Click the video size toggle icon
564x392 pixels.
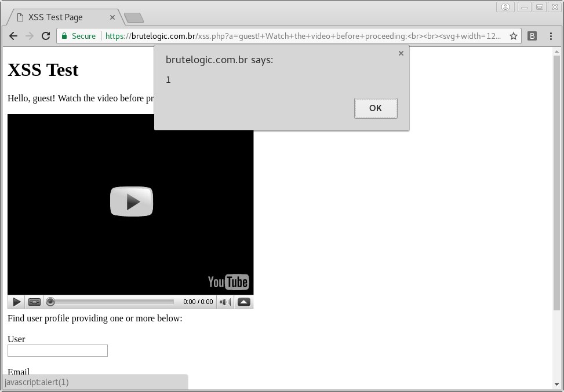tap(35, 302)
